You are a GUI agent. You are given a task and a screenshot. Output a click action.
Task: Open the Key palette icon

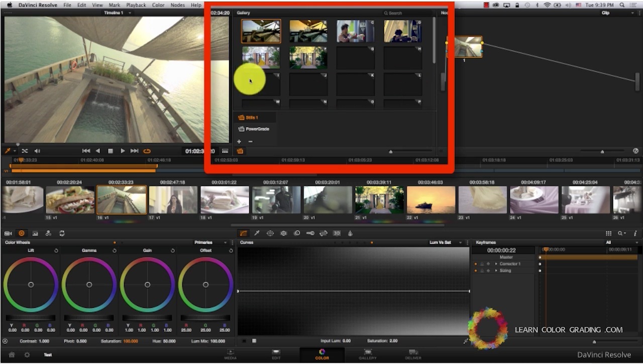310,233
